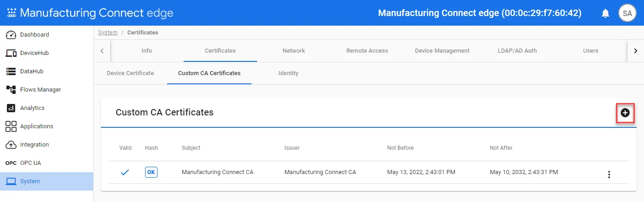
Task: Click date May 10, 2032, 2:43:31 PM
Action: coord(524,173)
